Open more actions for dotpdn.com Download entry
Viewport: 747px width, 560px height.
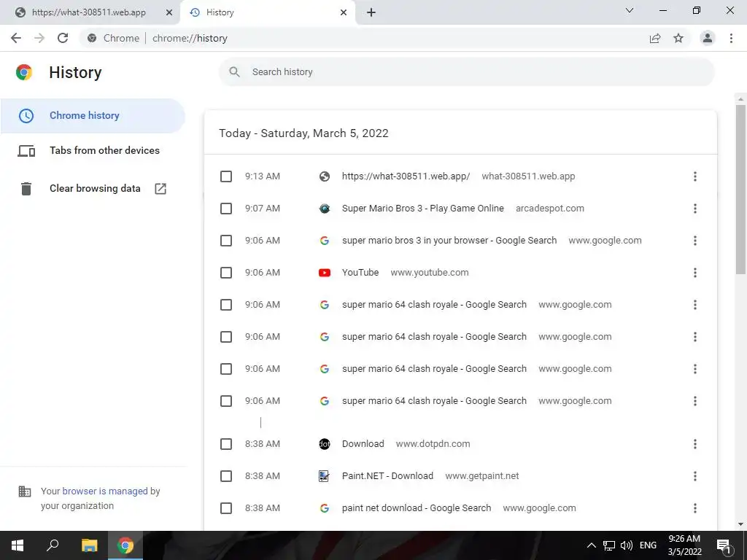[x=695, y=444]
